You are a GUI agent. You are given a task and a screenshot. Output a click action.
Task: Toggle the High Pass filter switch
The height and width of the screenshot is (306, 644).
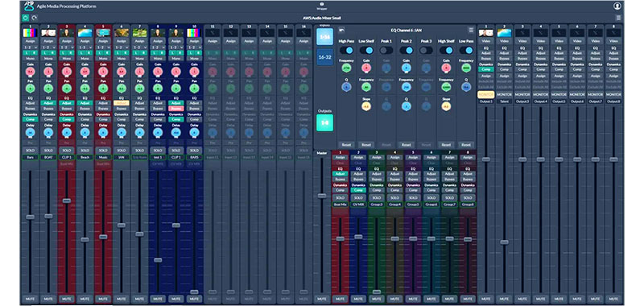tap(346, 50)
